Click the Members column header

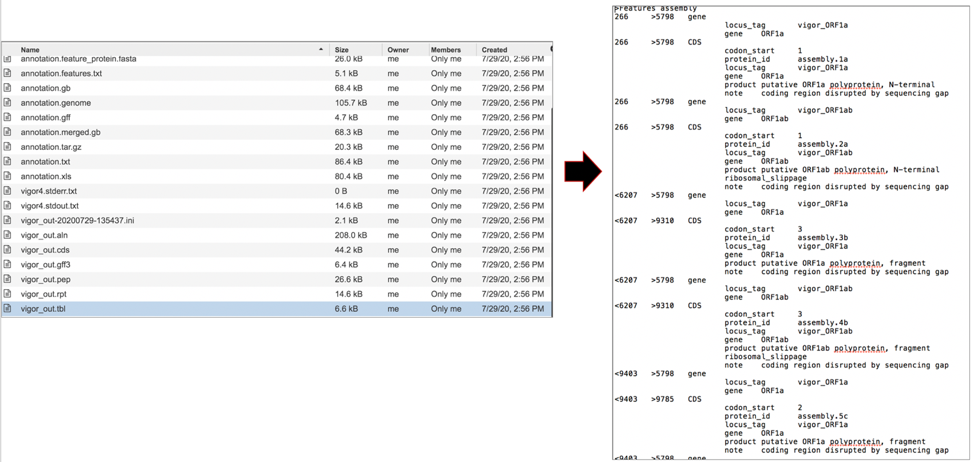point(445,49)
